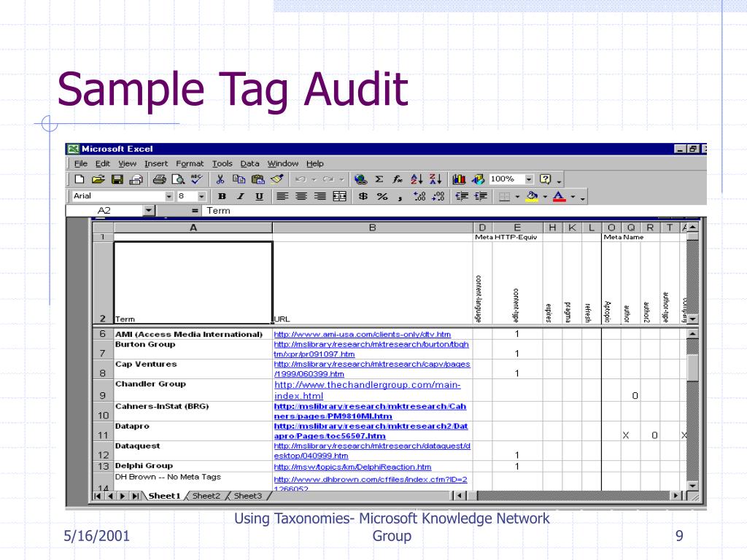Toggle Italic formatting

241,196
